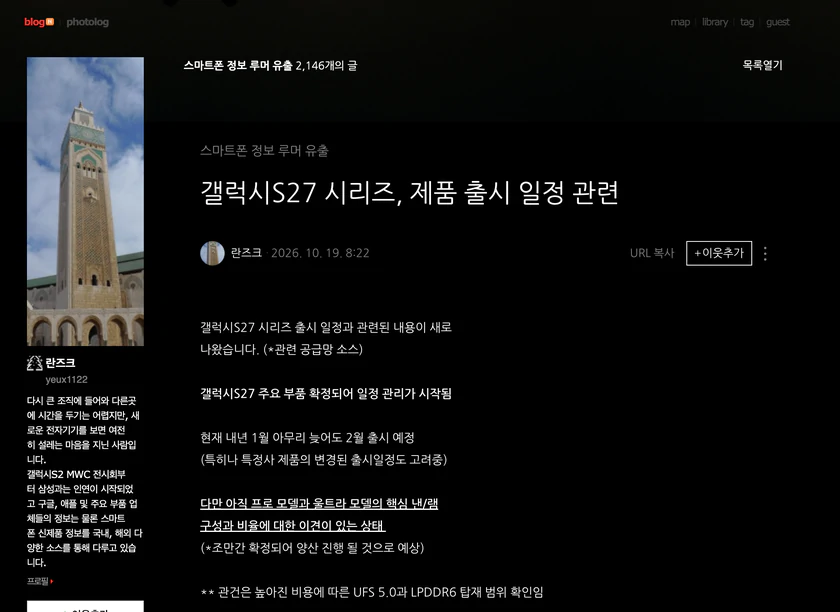Click the mosque tower profile photo
The image size is (840, 612).
pyautogui.click(x=85, y=201)
